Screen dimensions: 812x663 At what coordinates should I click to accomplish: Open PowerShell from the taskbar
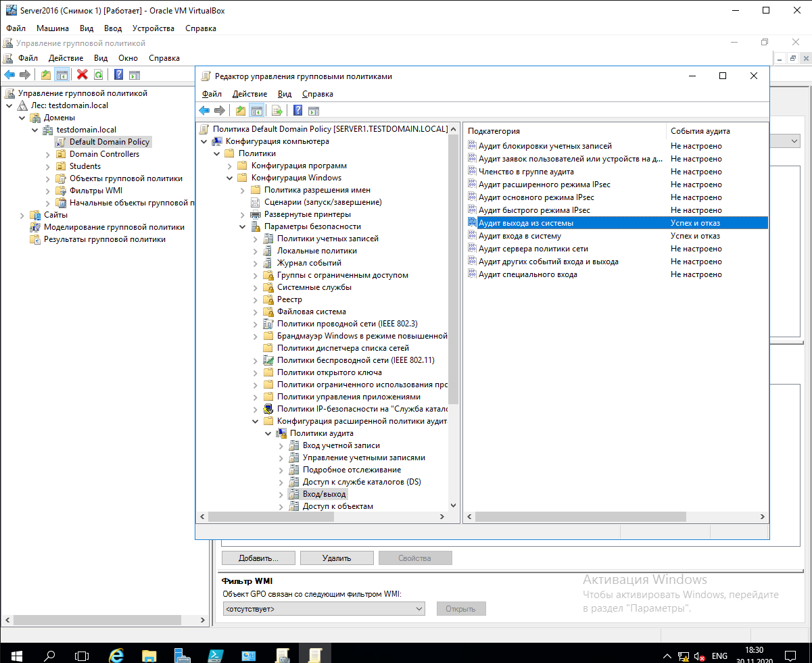pos(216,656)
